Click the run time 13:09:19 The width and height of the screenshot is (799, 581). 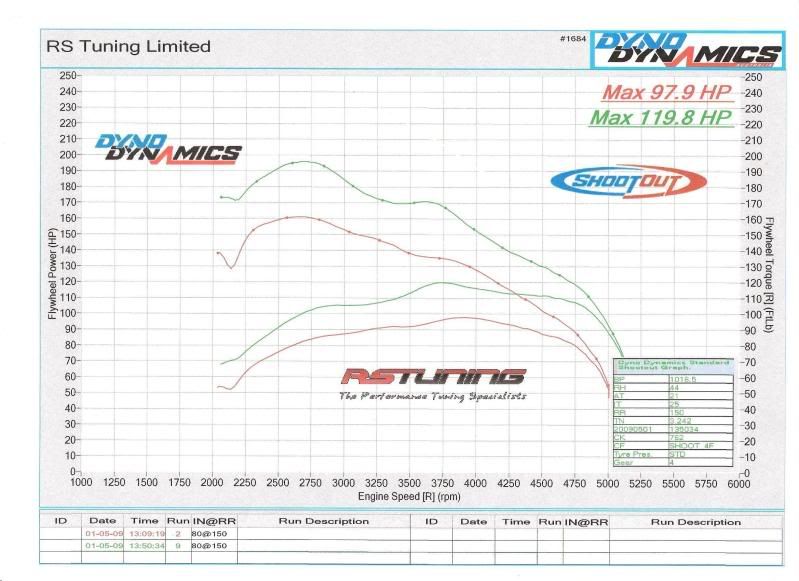[147, 534]
